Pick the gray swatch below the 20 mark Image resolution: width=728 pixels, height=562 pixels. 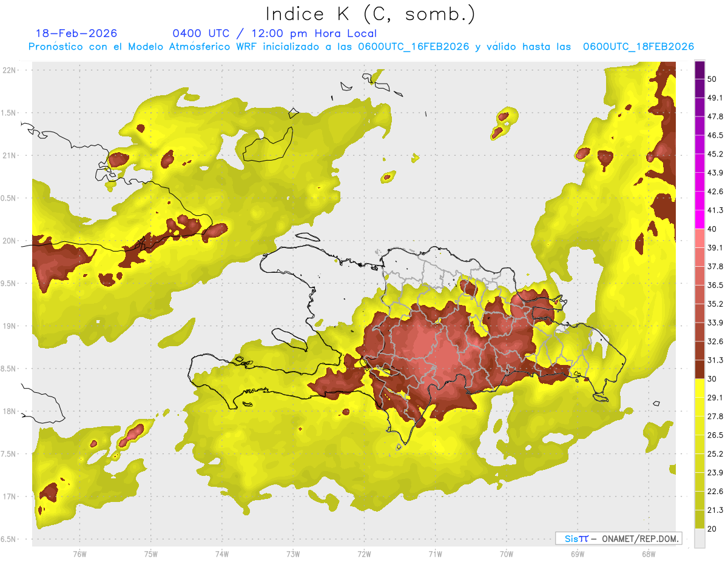click(x=699, y=538)
